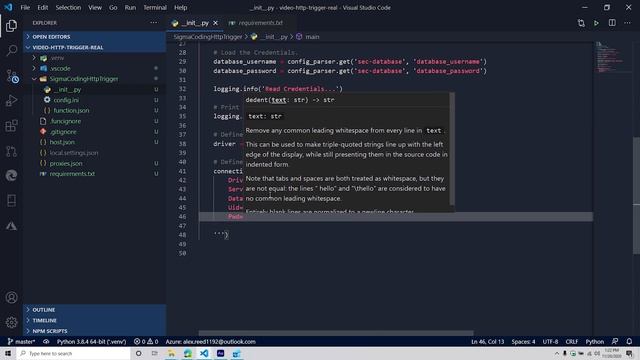Screen dimensions: 640x360
Task: Change Spaces: 4 indentation setting
Action: 523,342
